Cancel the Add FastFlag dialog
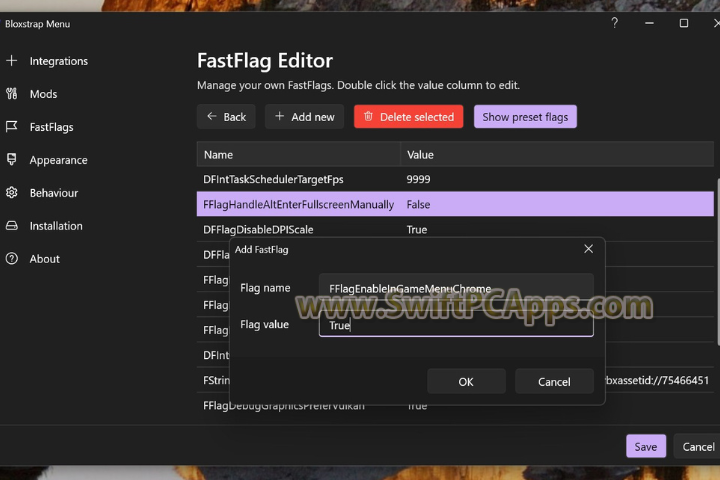Image resolution: width=720 pixels, height=480 pixels. click(554, 381)
